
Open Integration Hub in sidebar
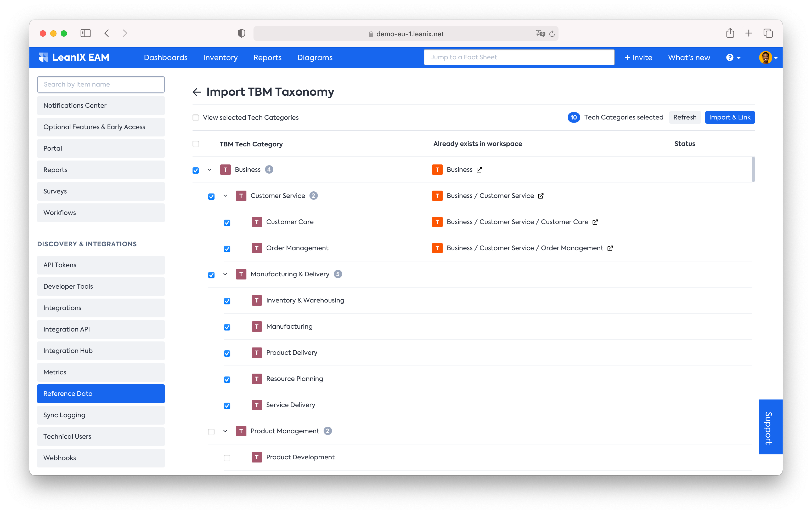[x=101, y=351]
